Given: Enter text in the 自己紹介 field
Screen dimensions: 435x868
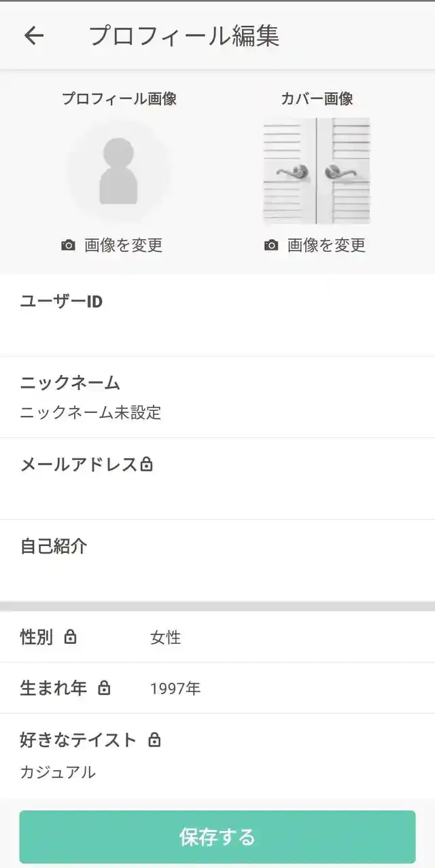Looking at the screenshot, I should click(217, 574).
